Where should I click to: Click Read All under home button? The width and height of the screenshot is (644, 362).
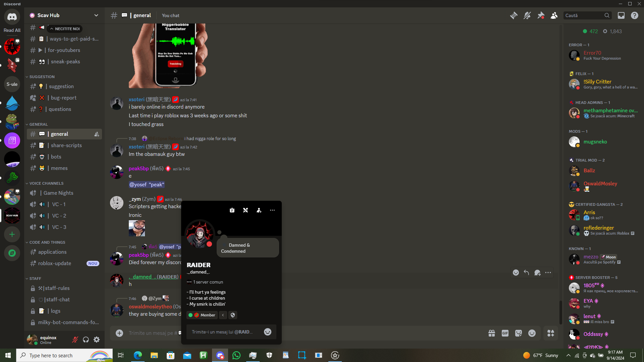coord(12,30)
